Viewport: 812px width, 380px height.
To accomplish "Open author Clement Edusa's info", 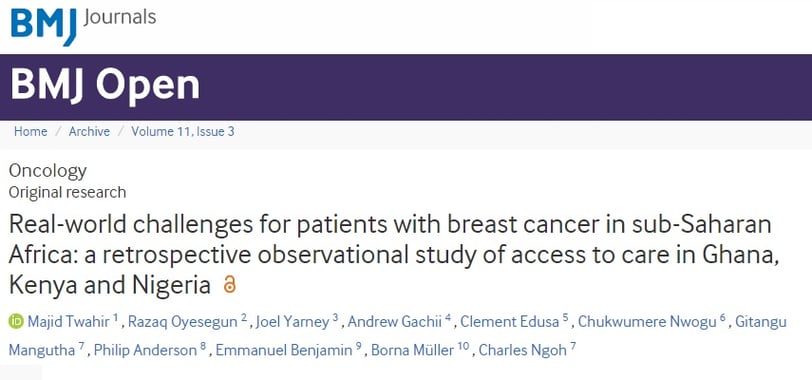I will pyautogui.click(x=510, y=321).
